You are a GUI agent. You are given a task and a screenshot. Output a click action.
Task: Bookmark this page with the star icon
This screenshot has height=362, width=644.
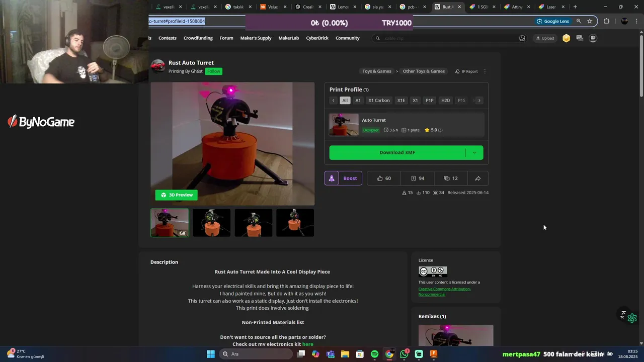(x=590, y=21)
